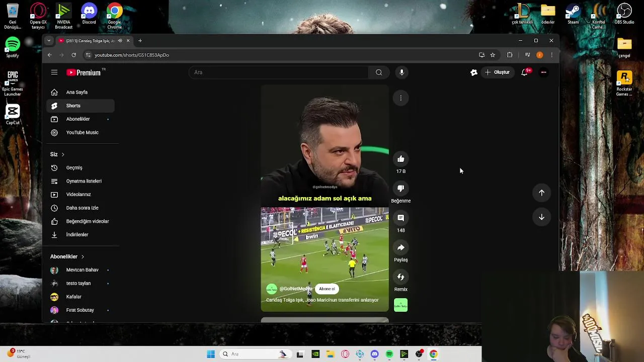The height and width of the screenshot is (362, 644).
Task: Dislike the short (Beğenme)
Action: (x=401, y=189)
